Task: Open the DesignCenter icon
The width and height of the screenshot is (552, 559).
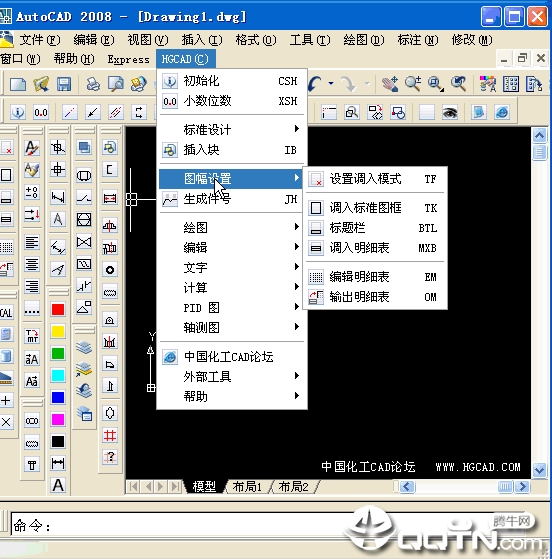Action: tap(511, 84)
